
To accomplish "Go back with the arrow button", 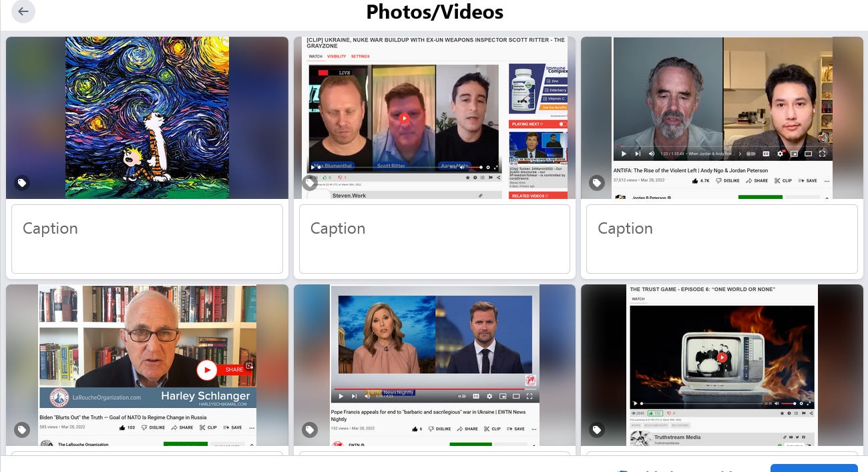I will coord(23,11).
